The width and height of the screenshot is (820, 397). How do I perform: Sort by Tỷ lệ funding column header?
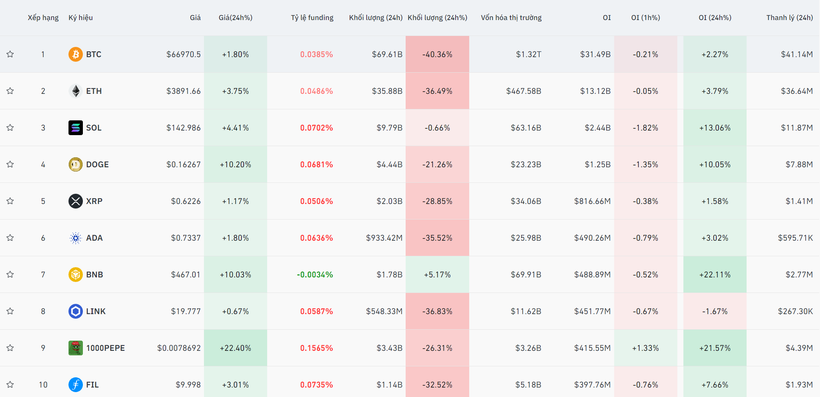[x=312, y=18]
